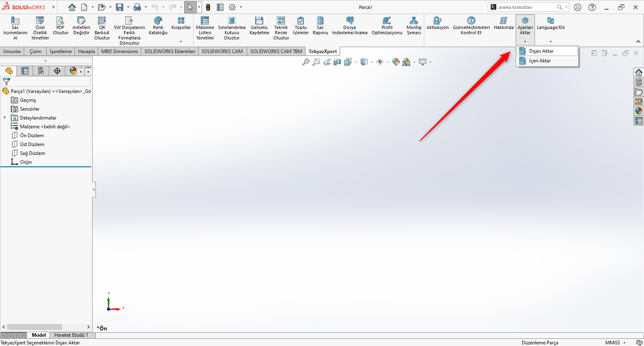Viewport: 644px width, 346px height.
Task: Open the dropdown under Ayarları Aktar
Action: point(525,41)
